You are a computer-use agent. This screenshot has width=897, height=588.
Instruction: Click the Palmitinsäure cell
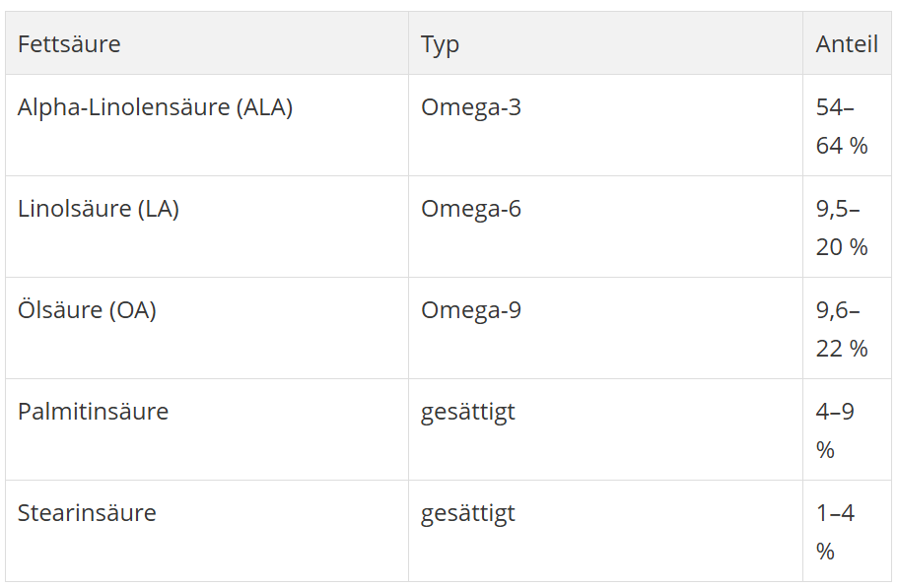coord(93,411)
